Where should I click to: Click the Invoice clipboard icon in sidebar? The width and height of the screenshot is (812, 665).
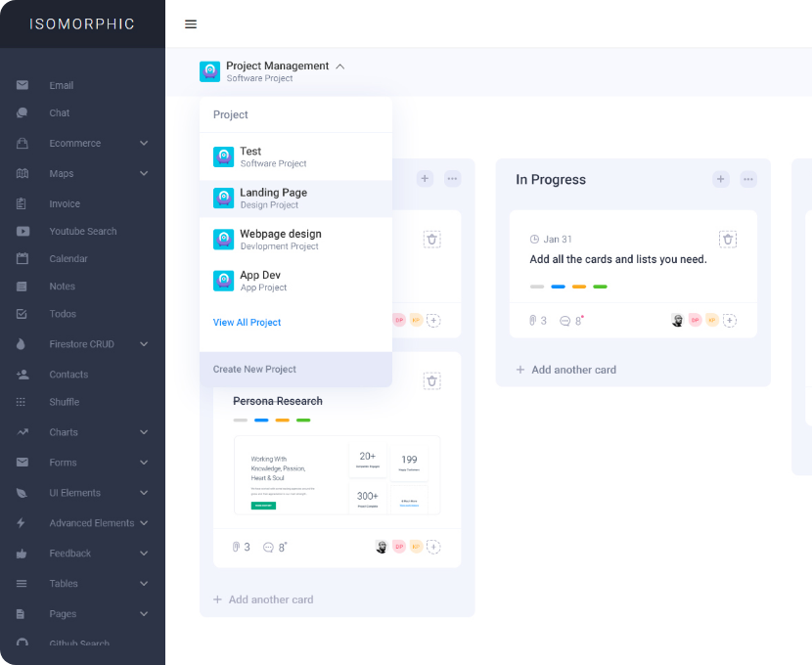click(x=22, y=203)
